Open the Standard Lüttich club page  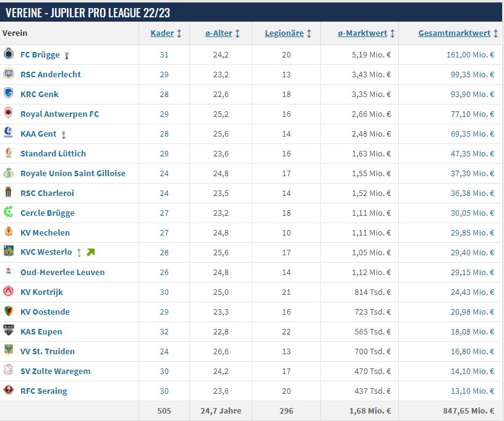click(x=53, y=153)
